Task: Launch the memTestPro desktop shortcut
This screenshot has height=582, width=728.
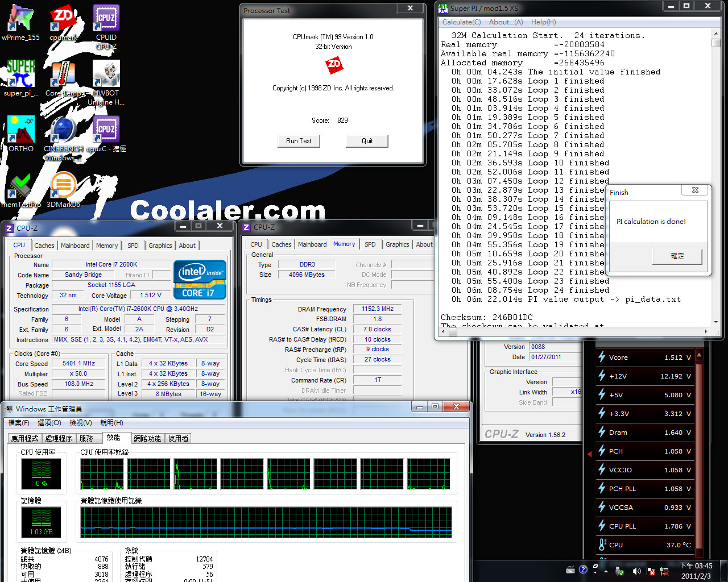Action: point(21,190)
